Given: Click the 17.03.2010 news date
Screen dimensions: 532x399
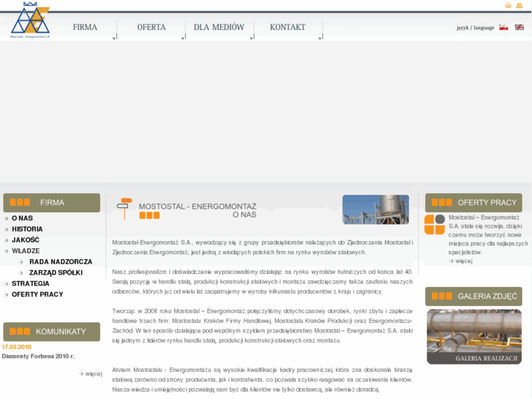Looking at the screenshot, I should tap(17, 347).
